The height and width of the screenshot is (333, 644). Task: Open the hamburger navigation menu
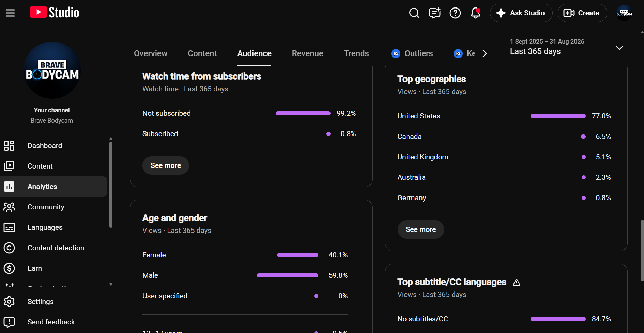(10, 13)
